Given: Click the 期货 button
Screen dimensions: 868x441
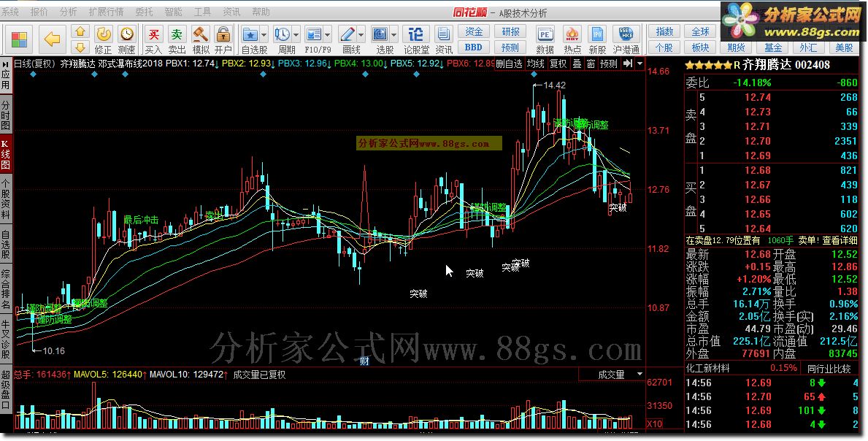Looking at the screenshot, I should 737,47.
